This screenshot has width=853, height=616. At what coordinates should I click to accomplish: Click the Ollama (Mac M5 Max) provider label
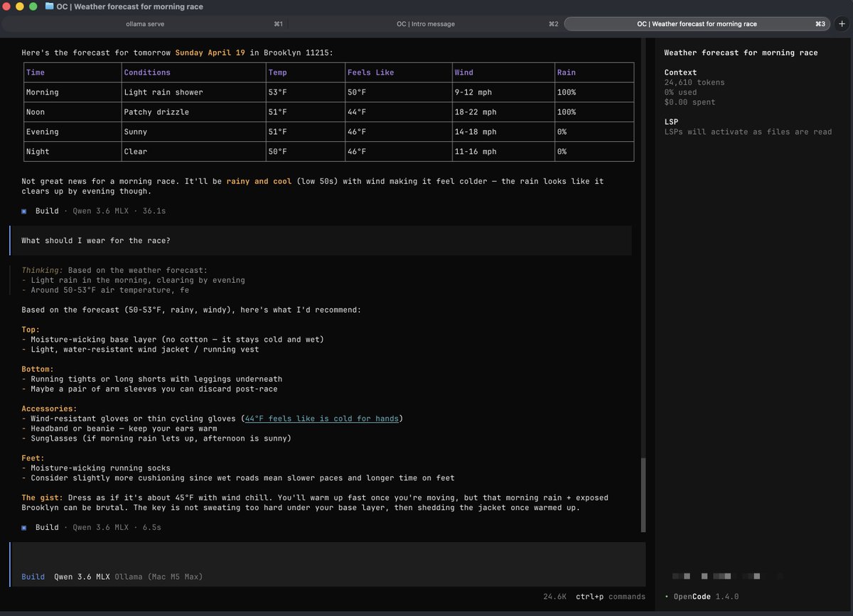tap(159, 576)
